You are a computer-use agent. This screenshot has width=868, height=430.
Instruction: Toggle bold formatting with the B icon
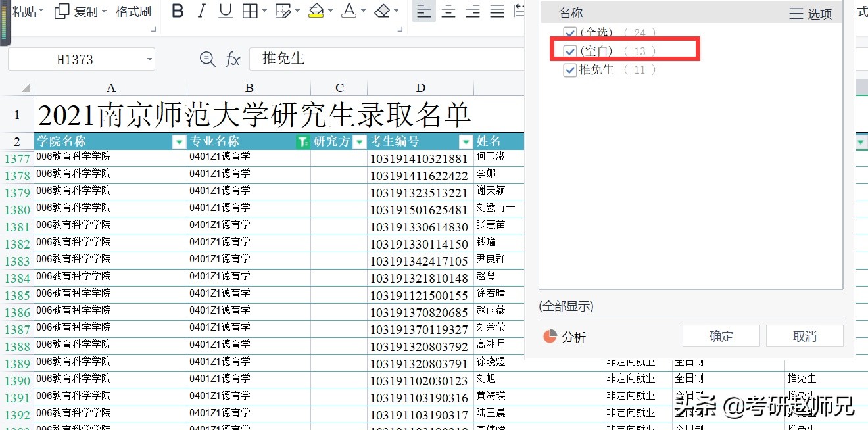click(x=178, y=11)
